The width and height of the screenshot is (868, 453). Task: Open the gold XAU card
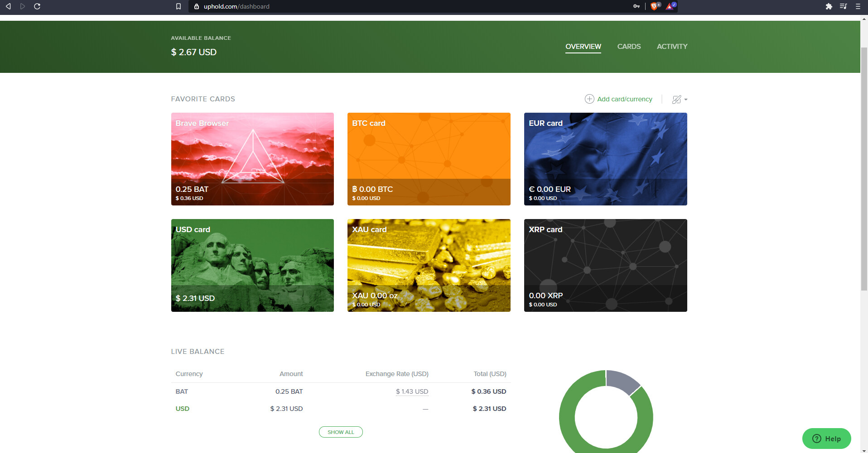click(429, 265)
